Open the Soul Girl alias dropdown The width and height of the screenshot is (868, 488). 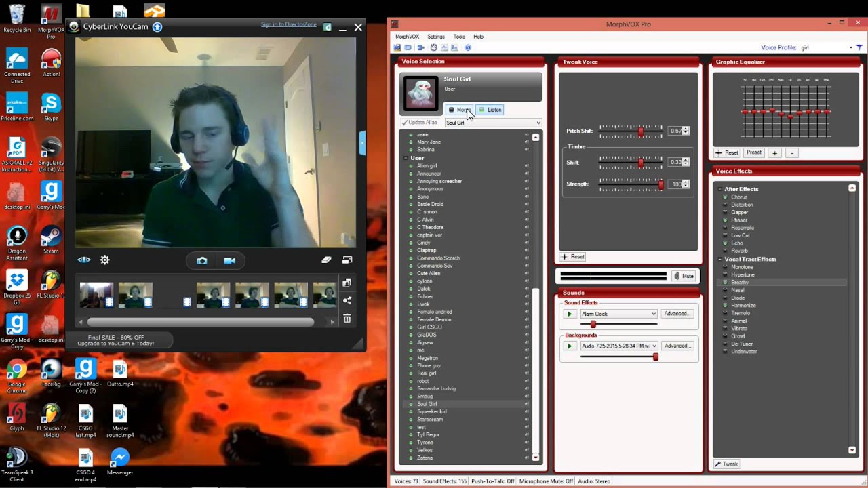pos(493,123)
